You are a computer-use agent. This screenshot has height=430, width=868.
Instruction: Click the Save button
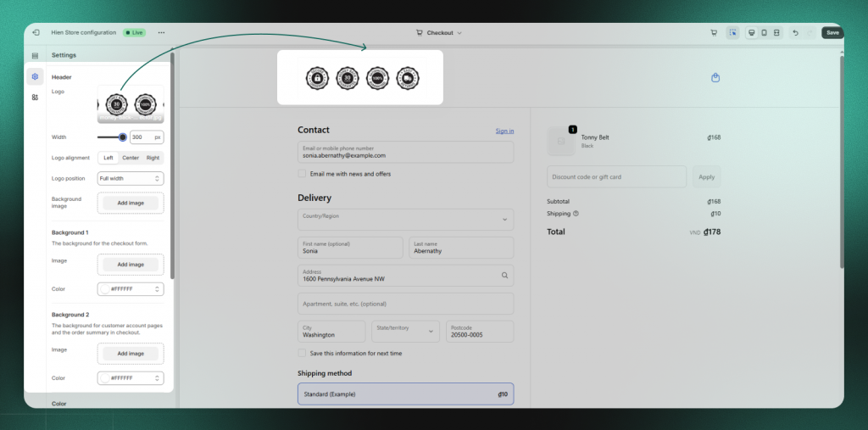pyautogui.click(x=832, y=32)
